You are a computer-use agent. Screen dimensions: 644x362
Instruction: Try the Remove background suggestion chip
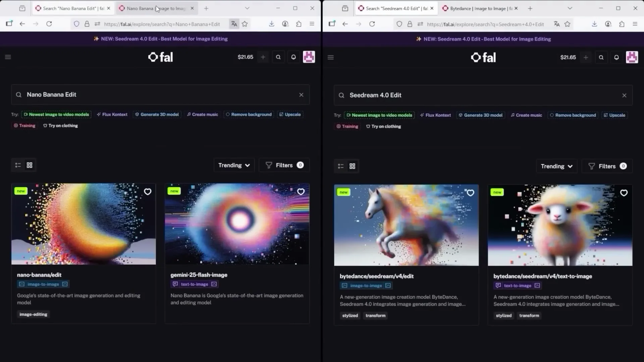tap(249, 114)
